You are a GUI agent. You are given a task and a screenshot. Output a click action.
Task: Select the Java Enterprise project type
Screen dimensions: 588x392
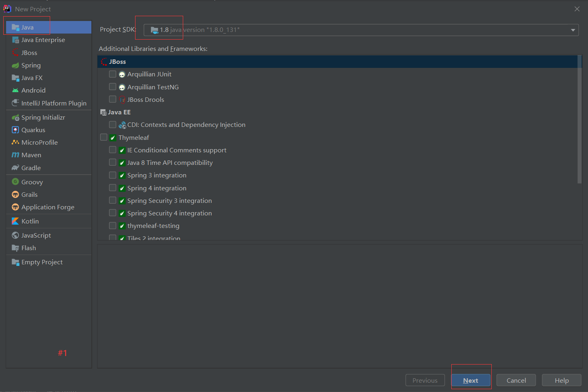[49, 40]
